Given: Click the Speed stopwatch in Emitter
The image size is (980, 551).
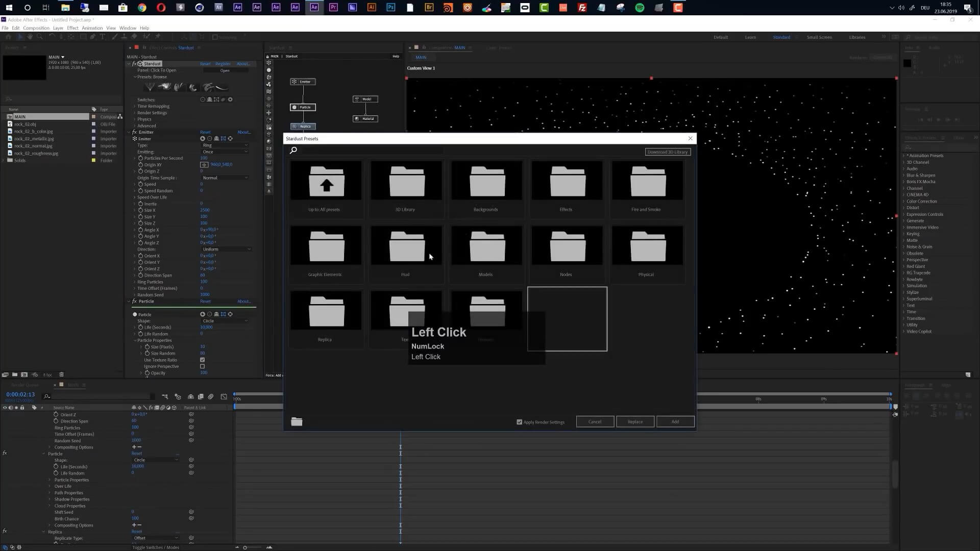Looking at the screenshot, I should click(x=140, y=184).
